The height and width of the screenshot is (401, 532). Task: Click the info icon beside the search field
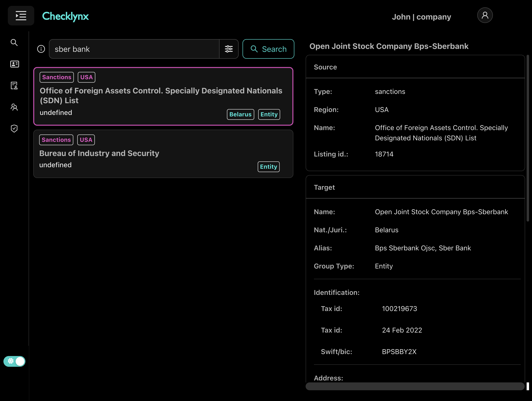coord(41,49)
